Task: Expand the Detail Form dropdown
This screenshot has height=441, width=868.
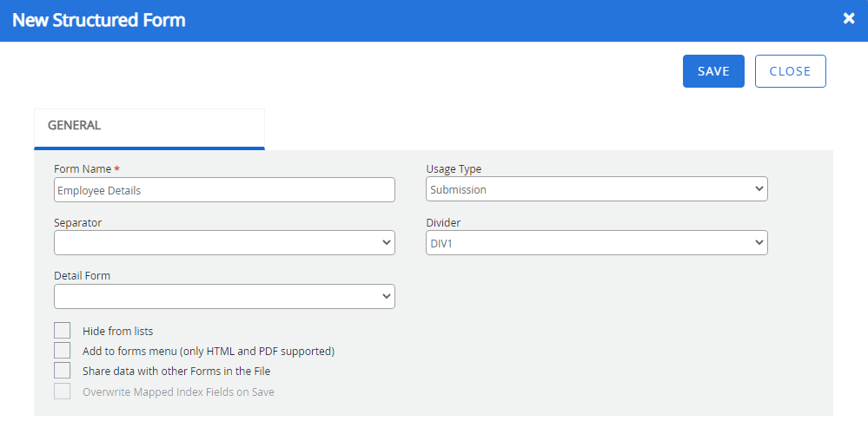Action: coord(224,297)
